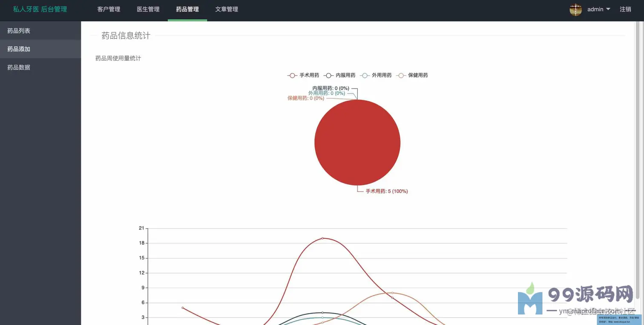Expand the admin user dropdown

(598, 9)
